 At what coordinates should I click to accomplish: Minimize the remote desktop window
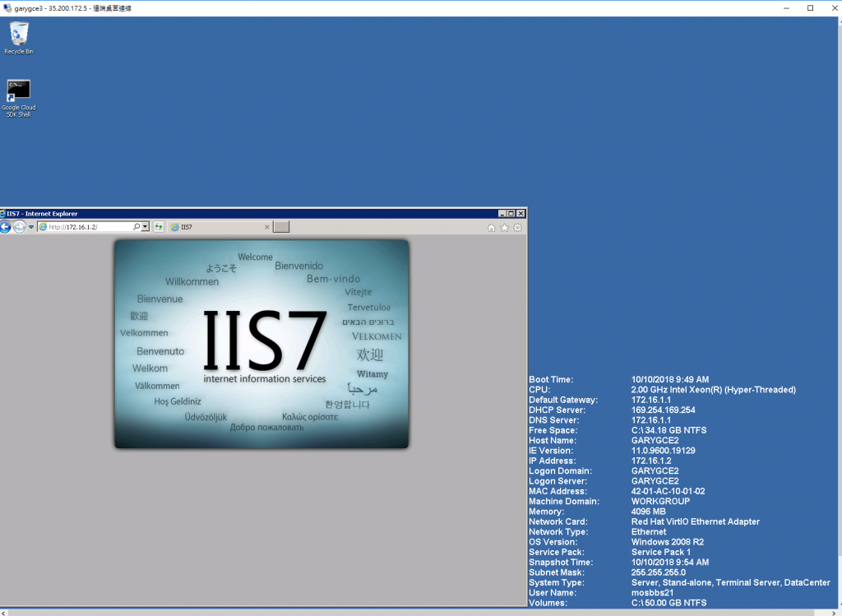pyautogui.click(x=786, y=8)
